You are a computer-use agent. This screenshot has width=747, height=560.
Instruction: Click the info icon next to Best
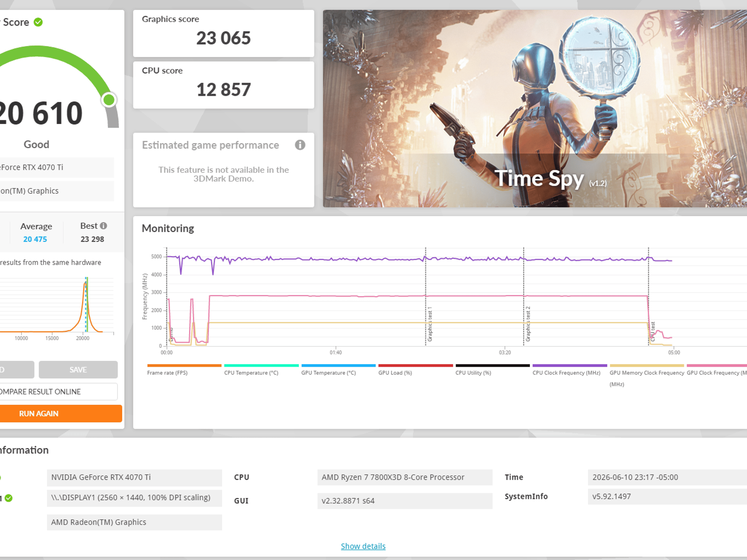tap(104, 226)
